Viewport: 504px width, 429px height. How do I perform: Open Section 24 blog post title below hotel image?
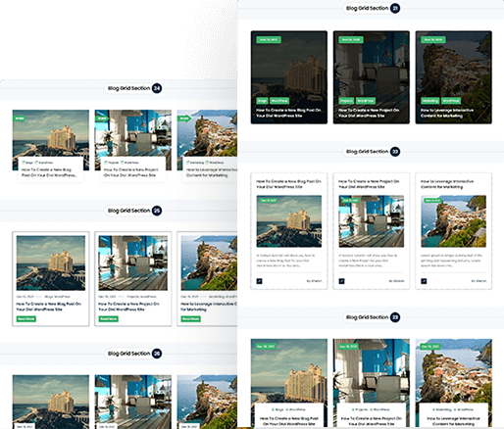(x=49, y=172)
